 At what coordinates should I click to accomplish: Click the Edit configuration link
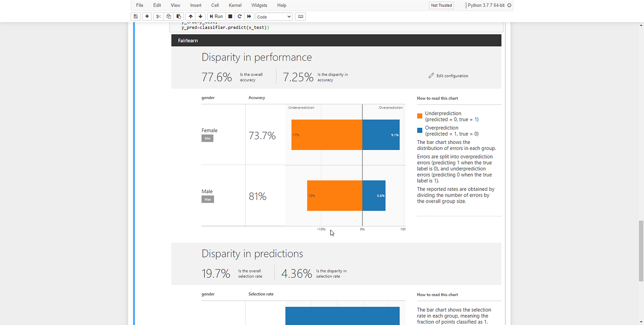pos(452,75)
